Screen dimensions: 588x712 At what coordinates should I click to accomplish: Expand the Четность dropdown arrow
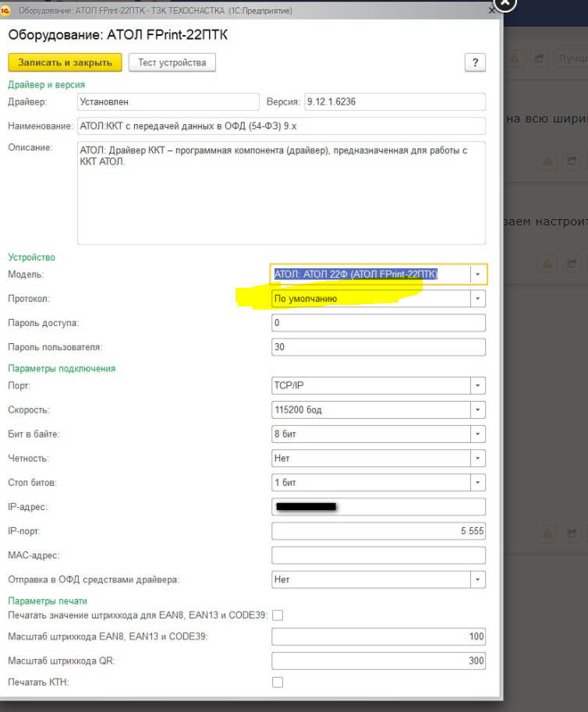click(478, 459)
